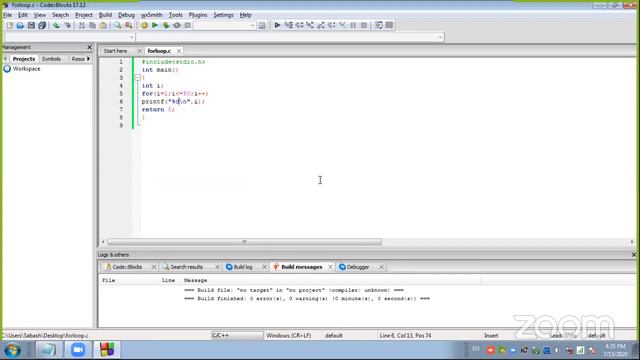
Task: Save the current file with the disk icon
Action: click(31, 25)
